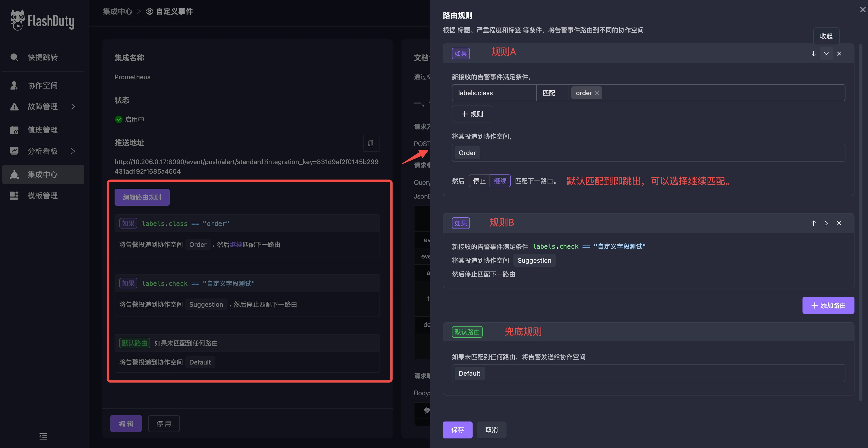Move 规则A down with arrow icon
This screenshot has height=448, width=868.
[813, 53]
